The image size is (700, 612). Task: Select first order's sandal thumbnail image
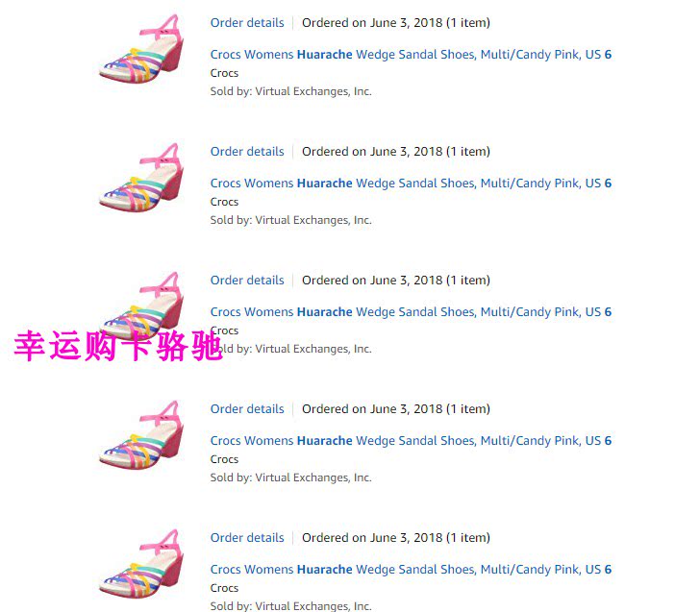(x=141, y=49)
